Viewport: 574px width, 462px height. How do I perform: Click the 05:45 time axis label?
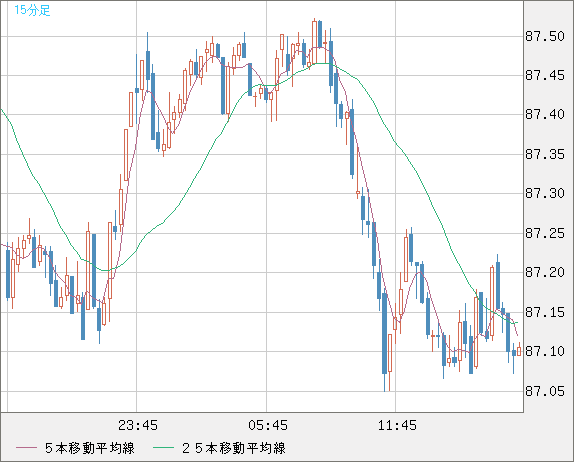[268, 425]
